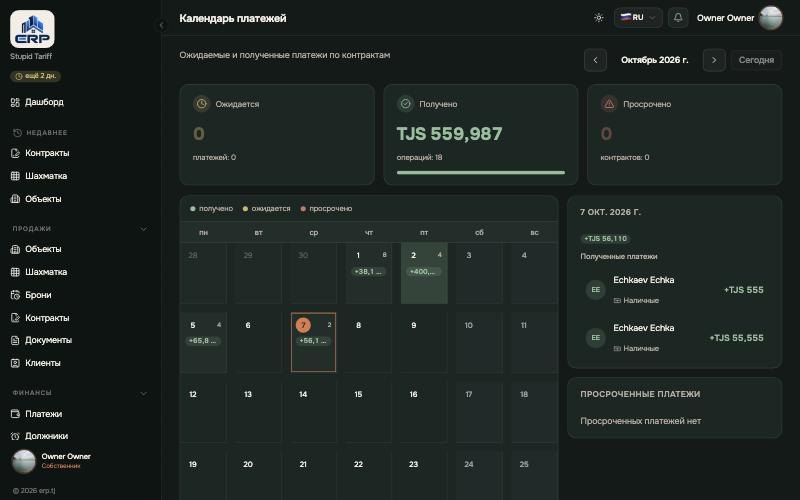Image resolution: width=800 pixels, height=500 pixels.
Task: Select October 5 in the calendar
Action: pyautogui.click(x=204, y=342)
